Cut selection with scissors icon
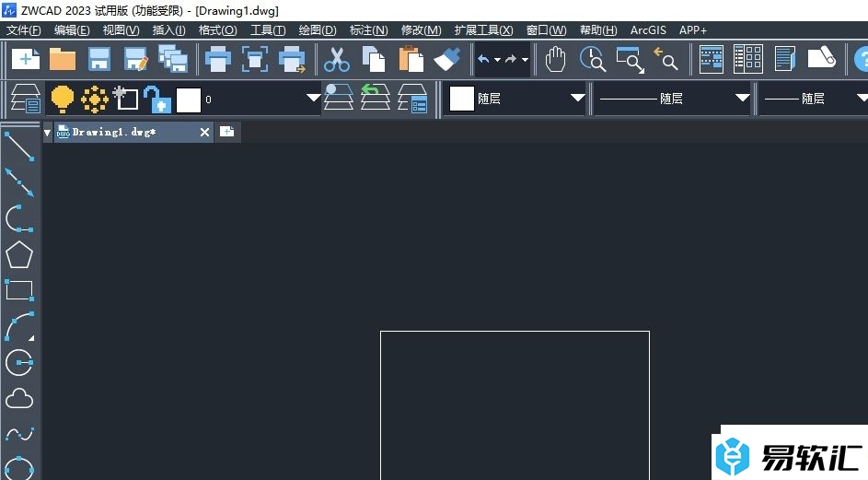This screenshot has height=480, width=868. tap(337, 59)
